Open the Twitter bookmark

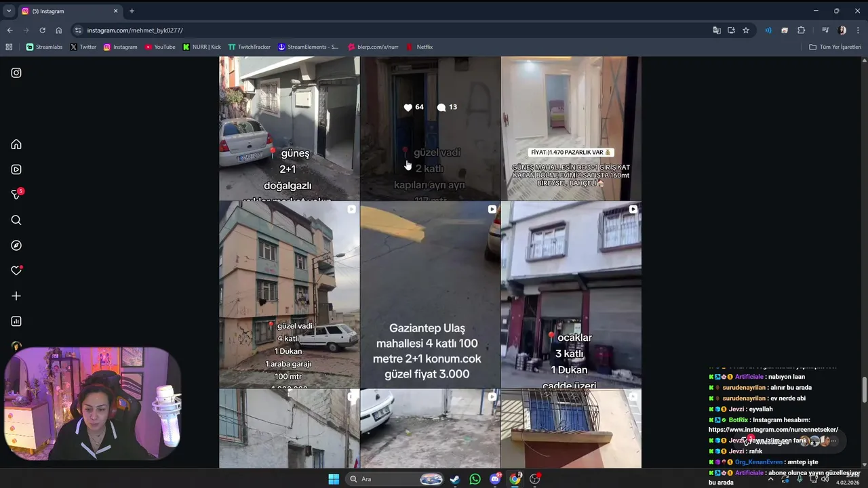83,47
